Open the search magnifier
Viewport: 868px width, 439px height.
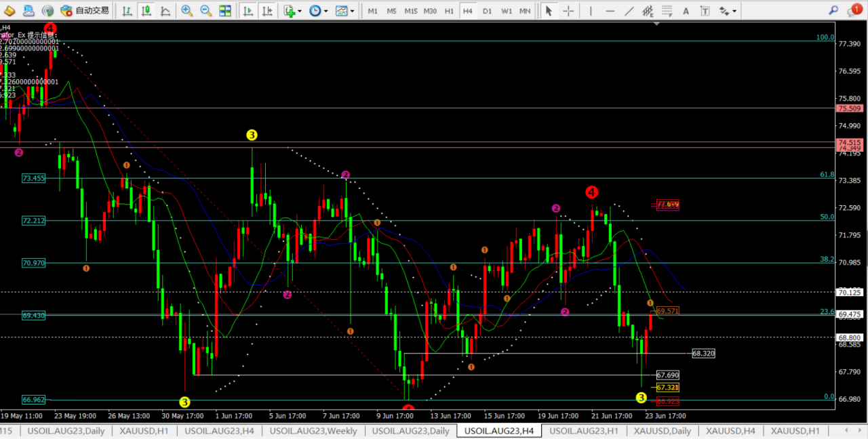coord(835,11)
